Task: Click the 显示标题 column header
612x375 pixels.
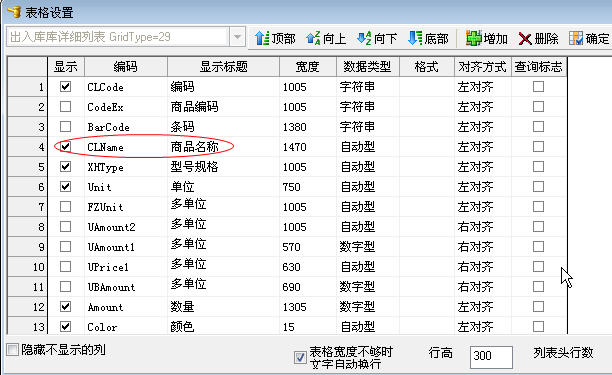Action: pyautogui.click(x=224, y=67)
